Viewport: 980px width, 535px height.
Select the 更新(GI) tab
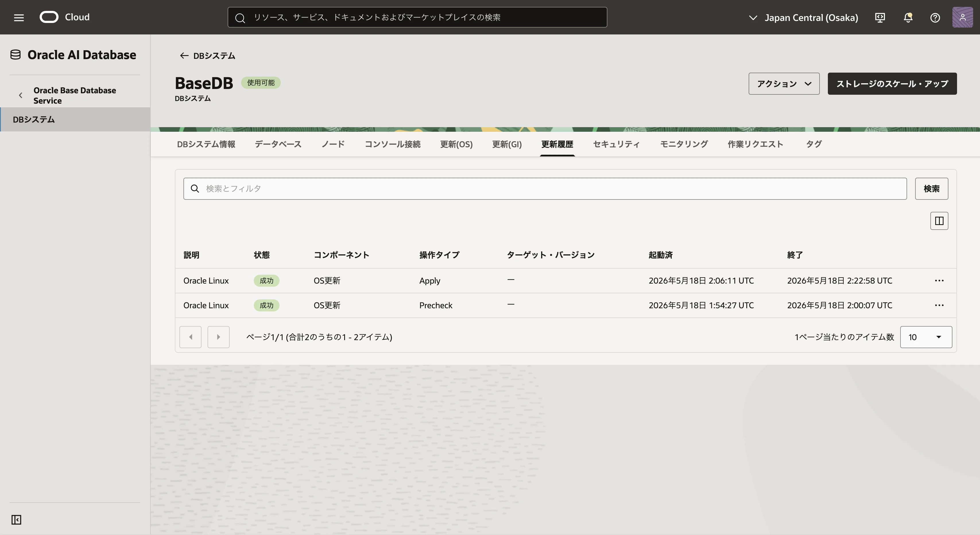pos(507,144)
